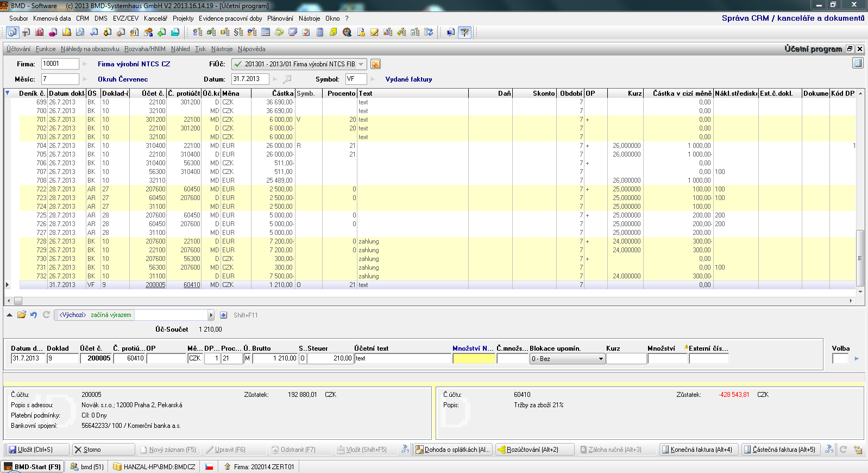Click the open folder icon in filter bar

[22, 315]
